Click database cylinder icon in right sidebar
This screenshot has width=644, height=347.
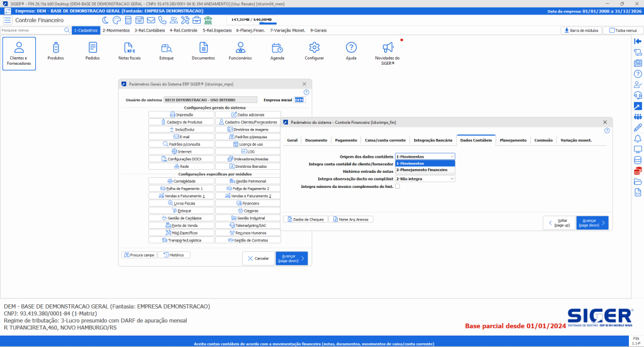pos(638,160)
